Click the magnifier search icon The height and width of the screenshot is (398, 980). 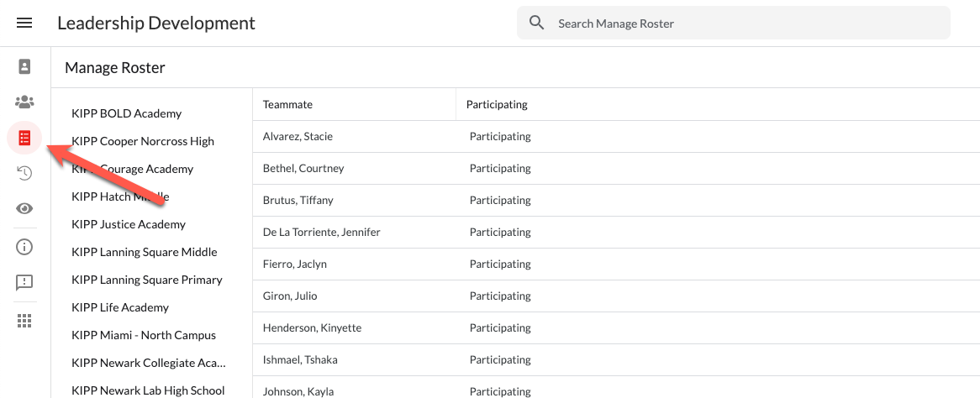point(537,23)
